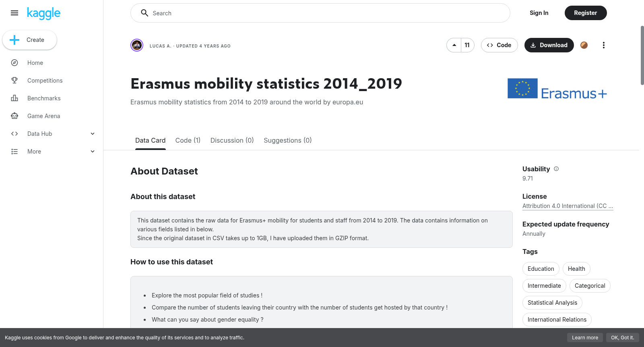The width and height of the screenshot is (644, 347).
Task: Open the Suggestions (0) tab
Action: pos(288,140)
